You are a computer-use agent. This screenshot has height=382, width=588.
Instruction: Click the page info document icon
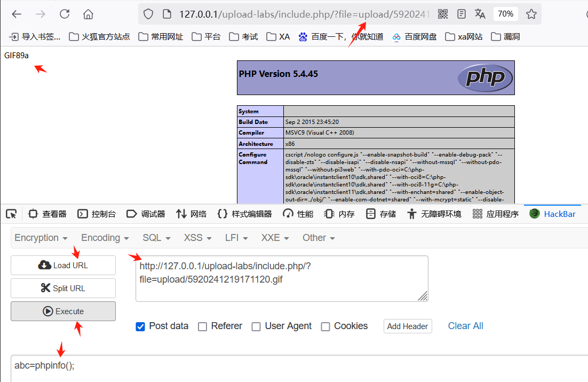[167, 14]
